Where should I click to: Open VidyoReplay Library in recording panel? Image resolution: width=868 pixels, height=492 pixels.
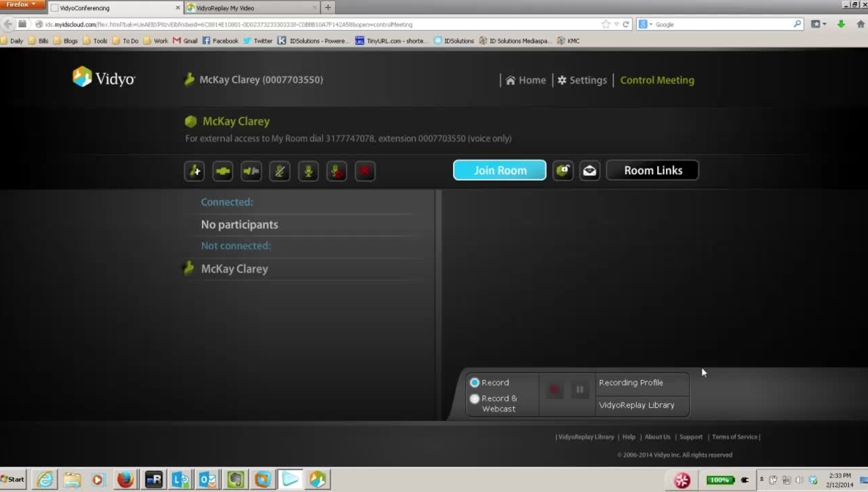click(637, 405)
